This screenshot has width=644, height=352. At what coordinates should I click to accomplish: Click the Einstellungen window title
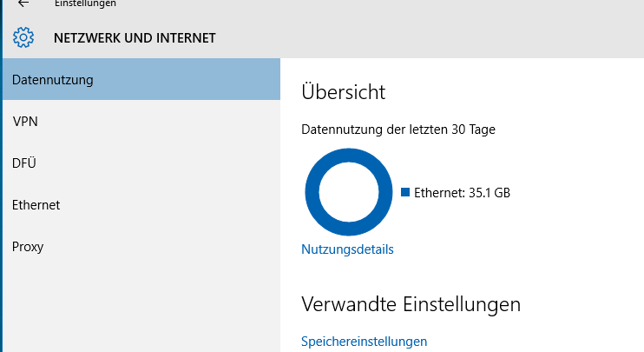(85, 3)
